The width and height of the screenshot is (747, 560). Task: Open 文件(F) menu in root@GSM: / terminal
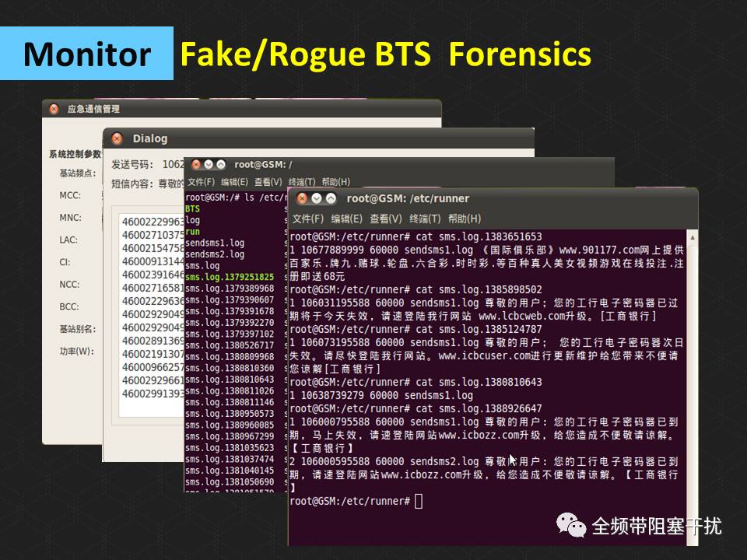click(201, 182)
